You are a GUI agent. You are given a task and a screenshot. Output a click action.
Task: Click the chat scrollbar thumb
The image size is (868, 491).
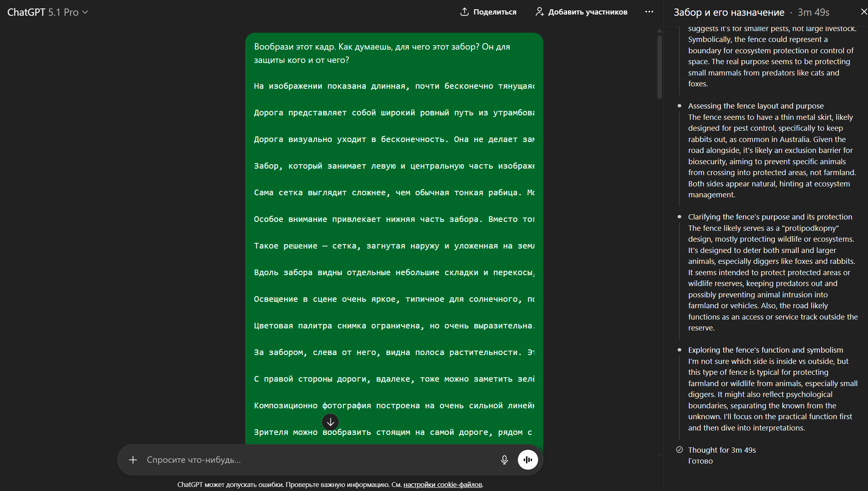point(659,67)
